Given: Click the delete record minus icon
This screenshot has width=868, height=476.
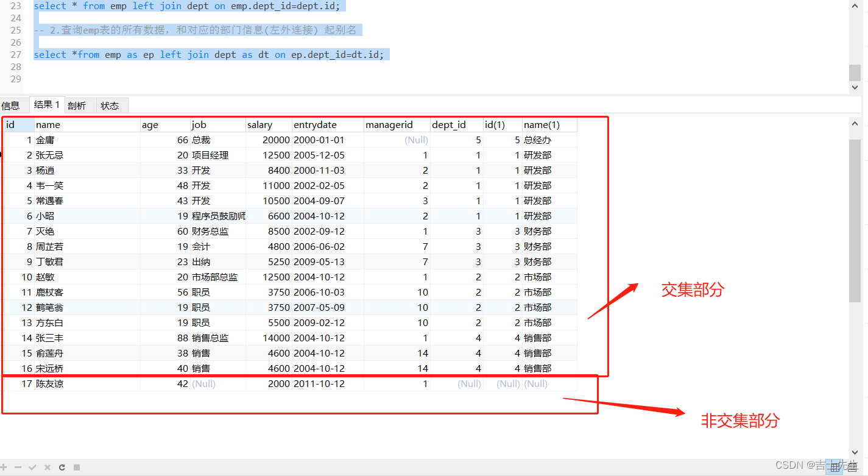Looking at the screenshot, I should tap(18, 467).
